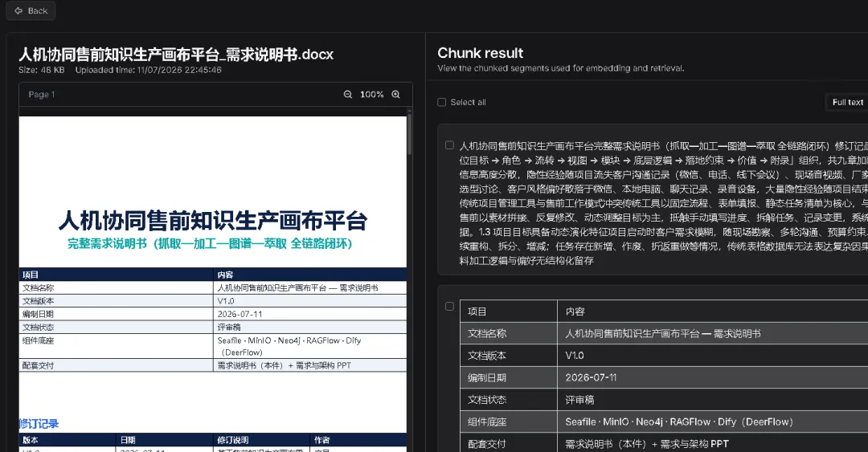Click the teal subtitle in preview page
This screenshot has height=452, width=868.
pyautogui.click(x=210, y=243)
